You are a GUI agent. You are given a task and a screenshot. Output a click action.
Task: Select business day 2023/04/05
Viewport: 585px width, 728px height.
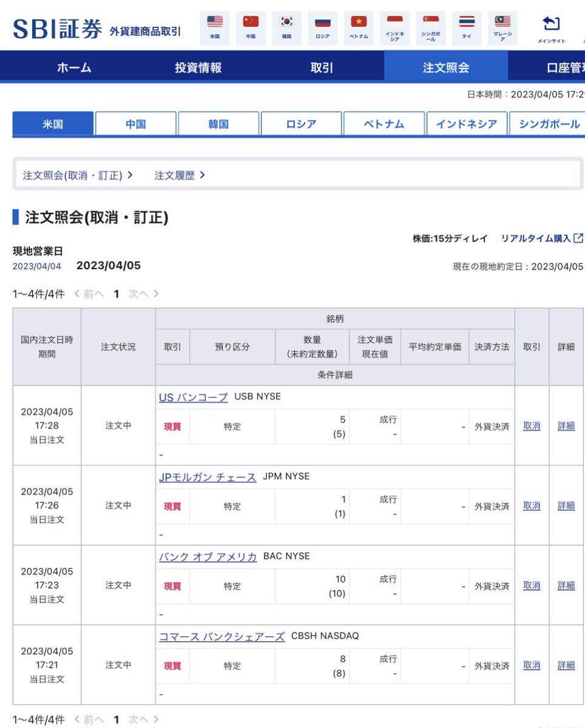[x=109, y=266]
